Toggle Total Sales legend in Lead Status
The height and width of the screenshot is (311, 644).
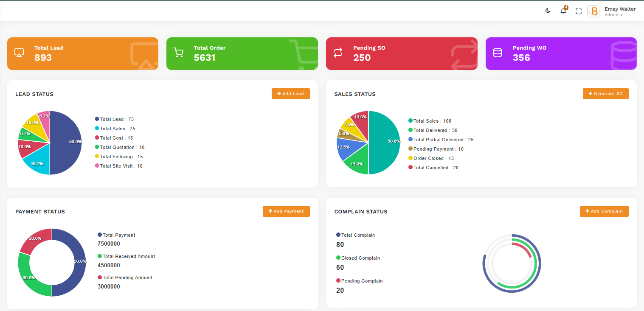click(x=115, y=129)
